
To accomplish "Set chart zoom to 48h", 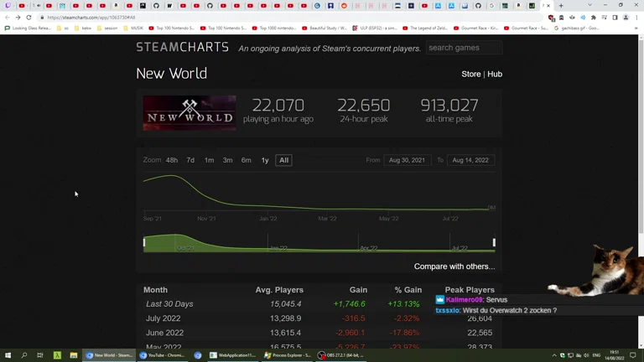I will pos(171,160).
